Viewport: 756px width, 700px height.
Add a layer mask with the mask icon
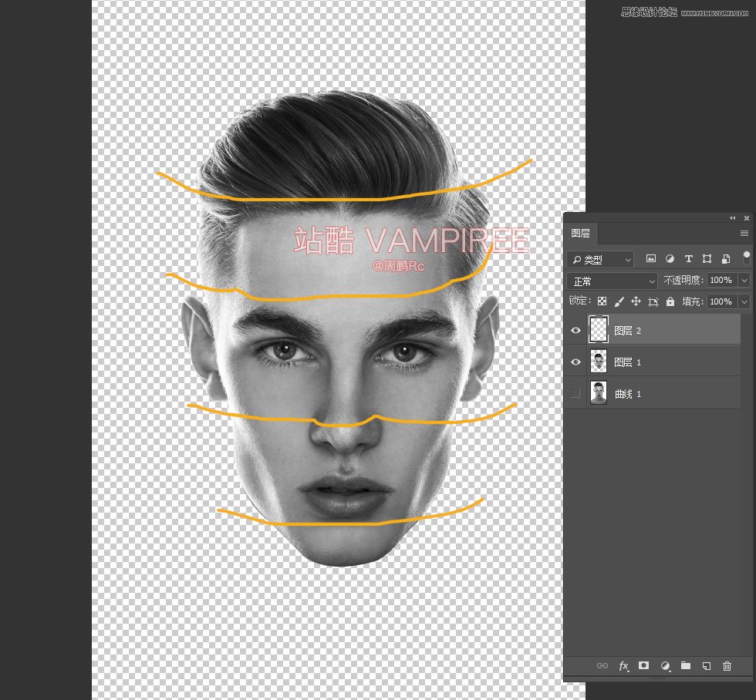(644, 666)
